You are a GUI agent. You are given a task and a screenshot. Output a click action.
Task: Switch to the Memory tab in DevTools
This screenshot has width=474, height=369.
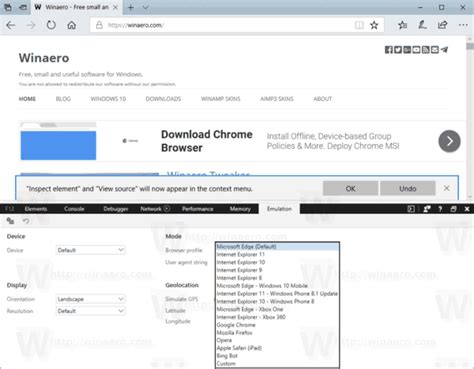pos(240,209)
